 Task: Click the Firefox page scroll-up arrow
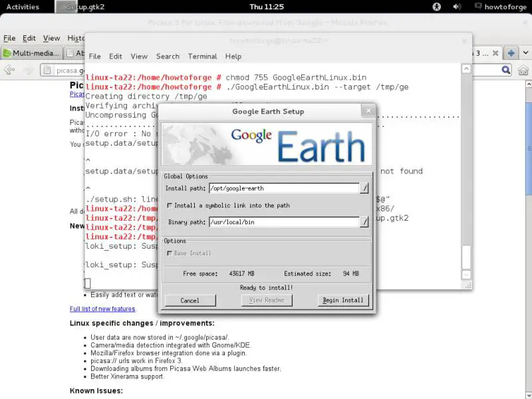[528, 84]
